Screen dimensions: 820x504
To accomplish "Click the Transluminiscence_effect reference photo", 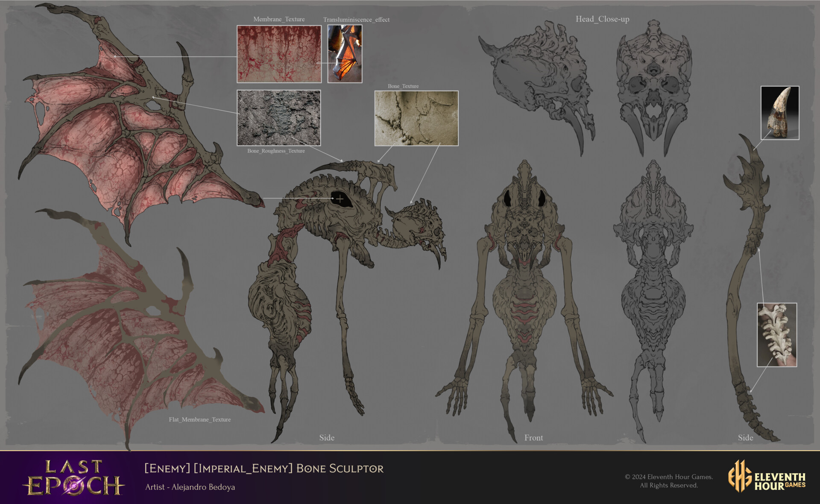I will (x=345, y=54).
